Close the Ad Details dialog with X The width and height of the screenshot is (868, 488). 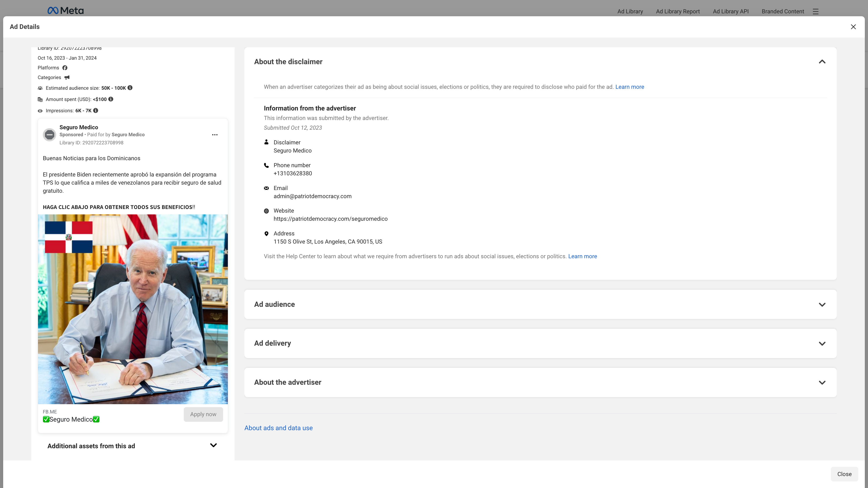click(853, 27)
